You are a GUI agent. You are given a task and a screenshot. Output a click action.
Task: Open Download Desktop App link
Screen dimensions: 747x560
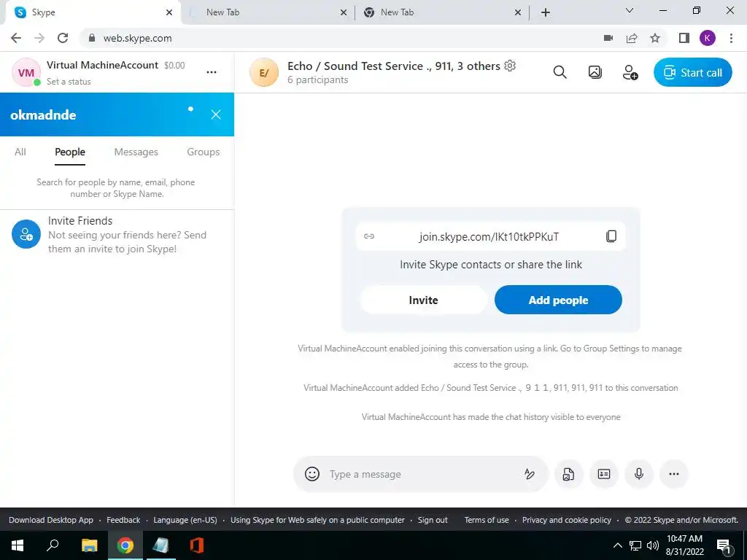pyautogui.click(x=51, y=520)
